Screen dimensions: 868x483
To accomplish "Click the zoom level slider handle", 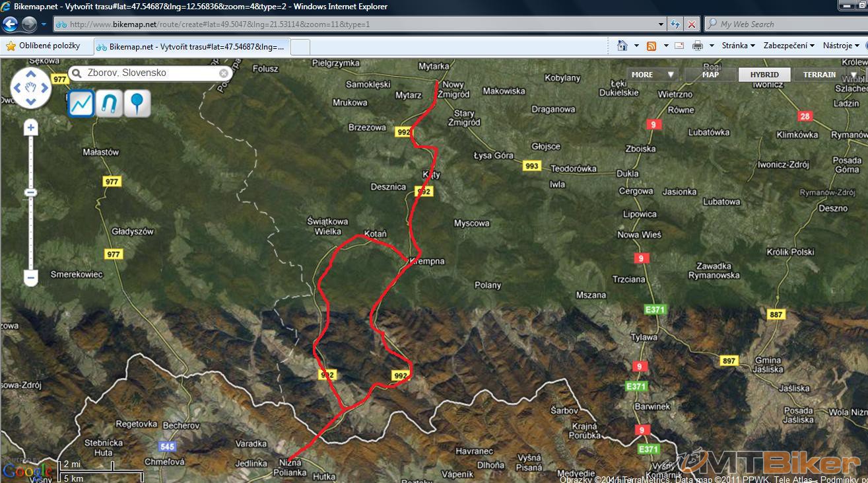I will [x=30, y=193].
